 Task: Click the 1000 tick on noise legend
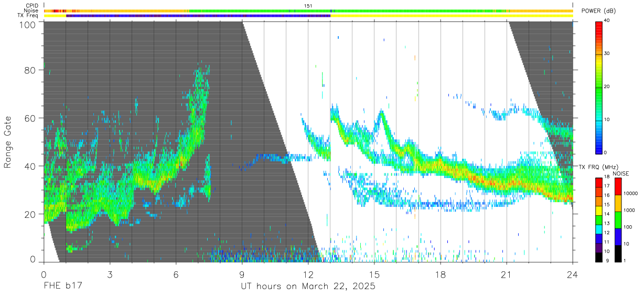629,210
